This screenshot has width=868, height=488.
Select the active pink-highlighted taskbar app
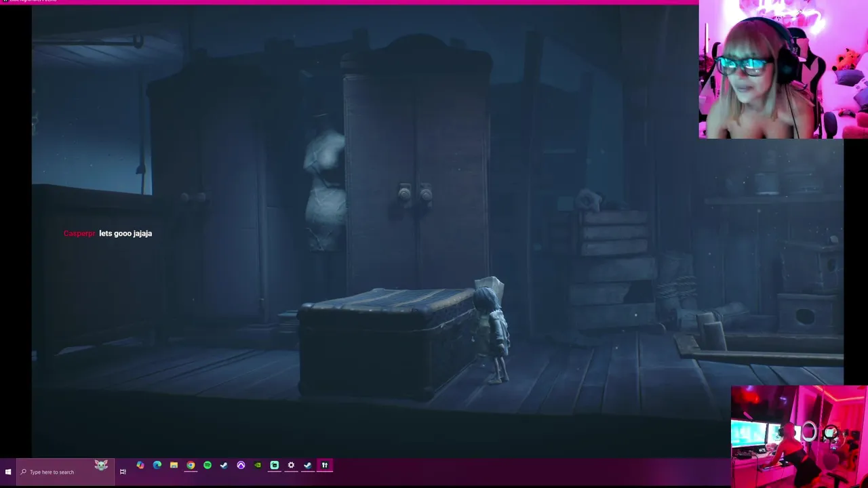(x=324, y=465)
